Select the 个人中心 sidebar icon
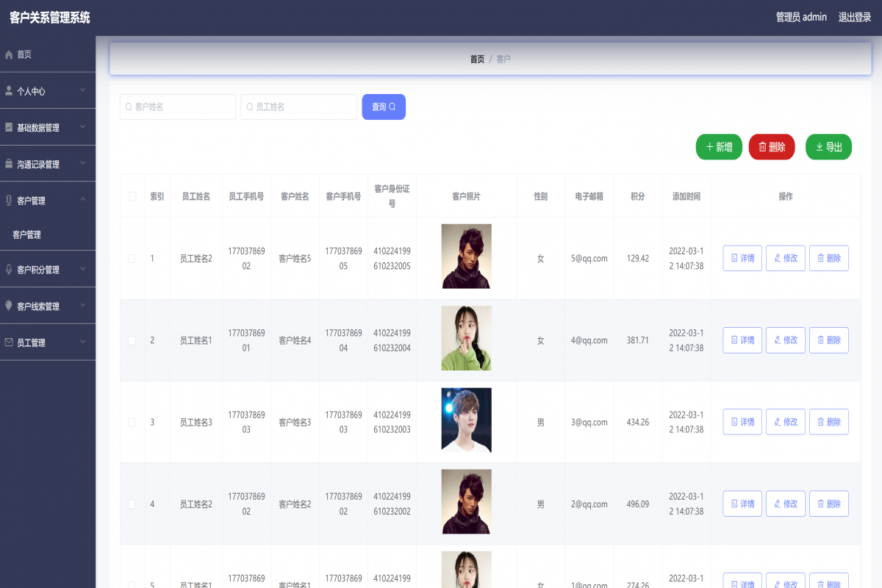 pos(8,90)
